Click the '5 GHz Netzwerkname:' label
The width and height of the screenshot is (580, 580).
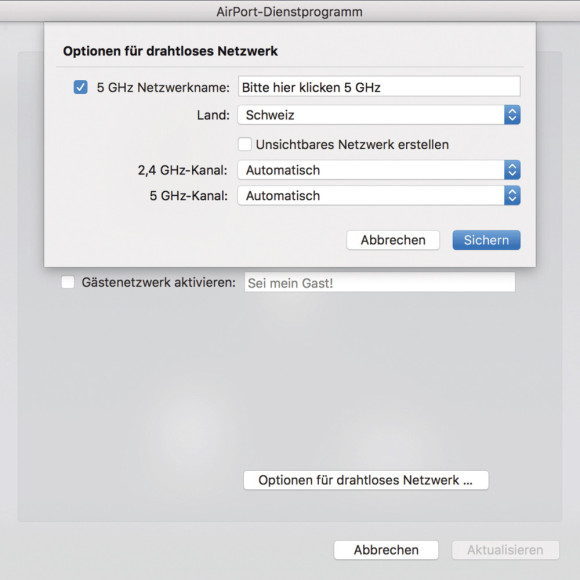[x=163, y=88]
